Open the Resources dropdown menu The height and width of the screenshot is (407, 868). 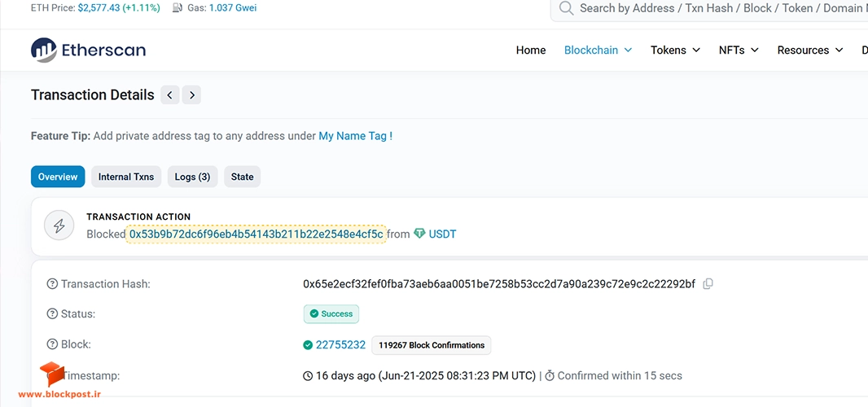810,50
